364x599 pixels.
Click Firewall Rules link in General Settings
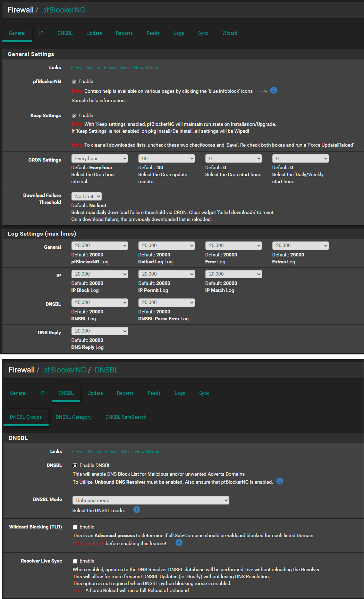point(117,68)
